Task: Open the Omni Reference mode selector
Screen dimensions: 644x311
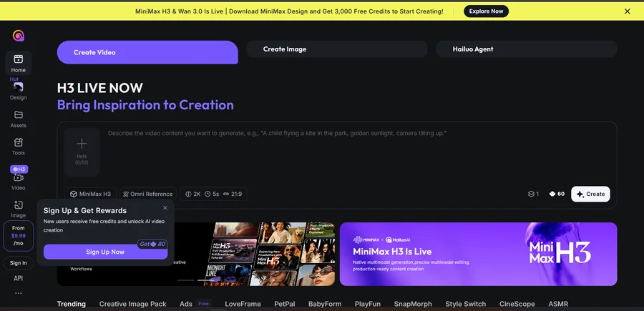Action: click(x=148, y=194)
